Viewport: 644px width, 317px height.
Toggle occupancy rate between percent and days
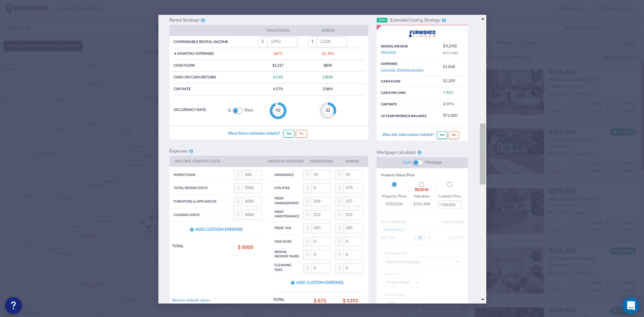coord(237,111)
